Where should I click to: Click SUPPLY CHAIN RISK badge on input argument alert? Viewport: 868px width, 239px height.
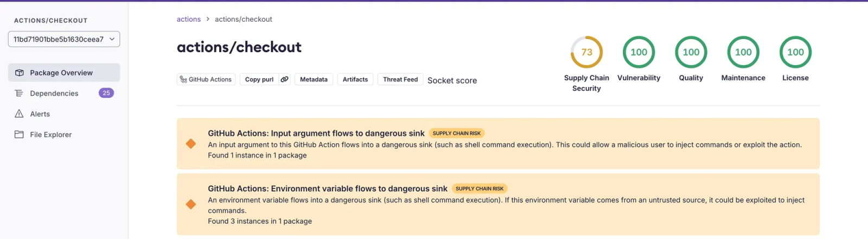pyautogui.click(x=457, y=133)
